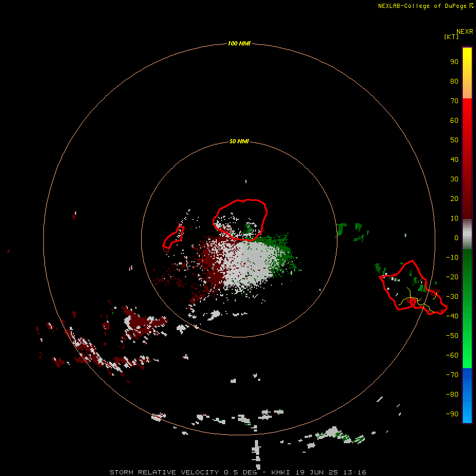Pick the gray zero-velocity segment of the color bar
The image size is (476, 476).
[467, 234]
